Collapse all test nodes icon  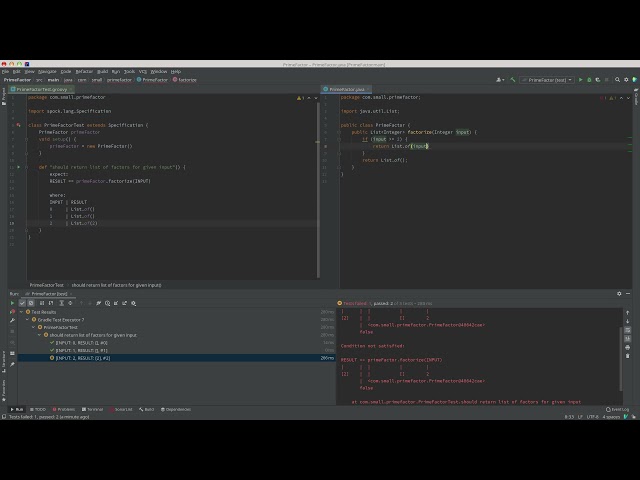point(70,303)
